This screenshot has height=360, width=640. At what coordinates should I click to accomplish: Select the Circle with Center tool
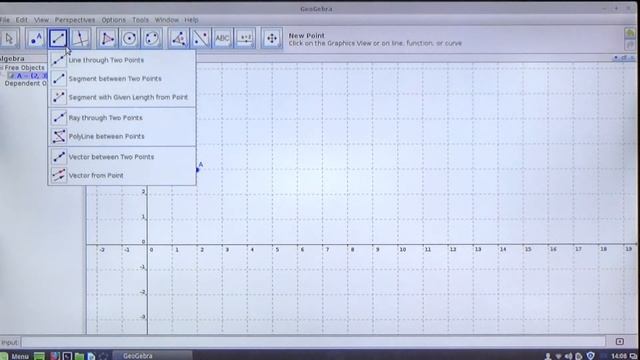point(129,38)
